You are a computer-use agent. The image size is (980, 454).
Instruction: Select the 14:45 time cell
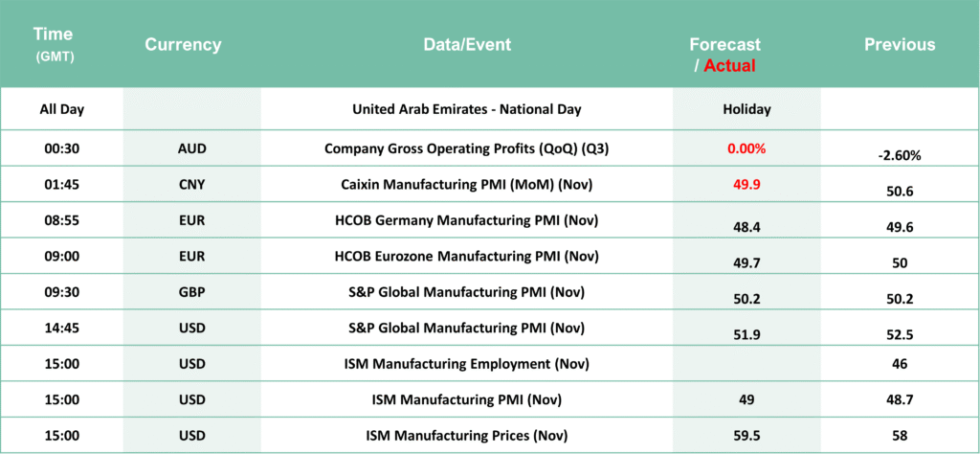(x=61, y=329)
